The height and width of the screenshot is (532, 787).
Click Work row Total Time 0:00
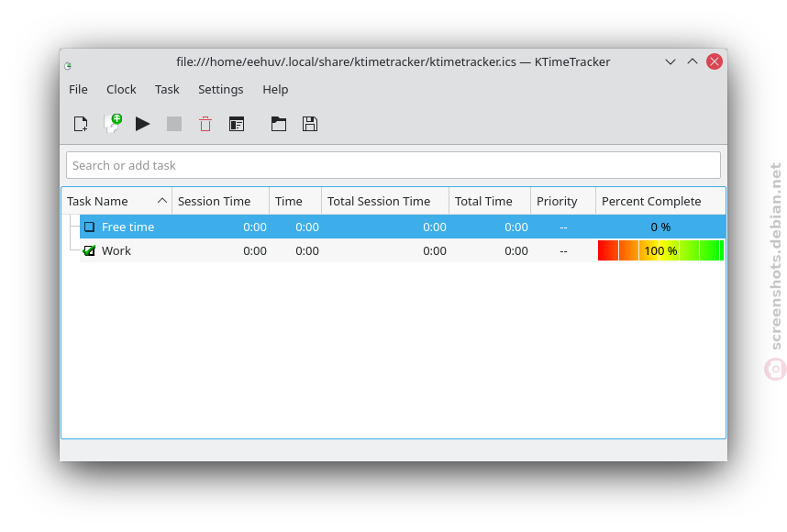tap(516, 251)
